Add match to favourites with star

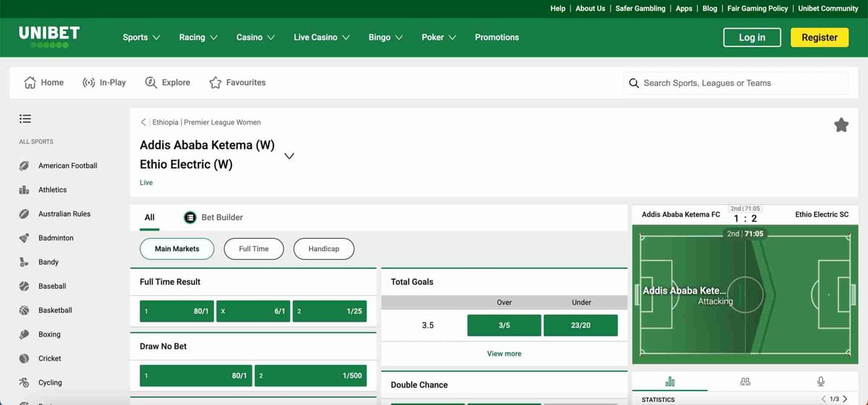point(841,125)
